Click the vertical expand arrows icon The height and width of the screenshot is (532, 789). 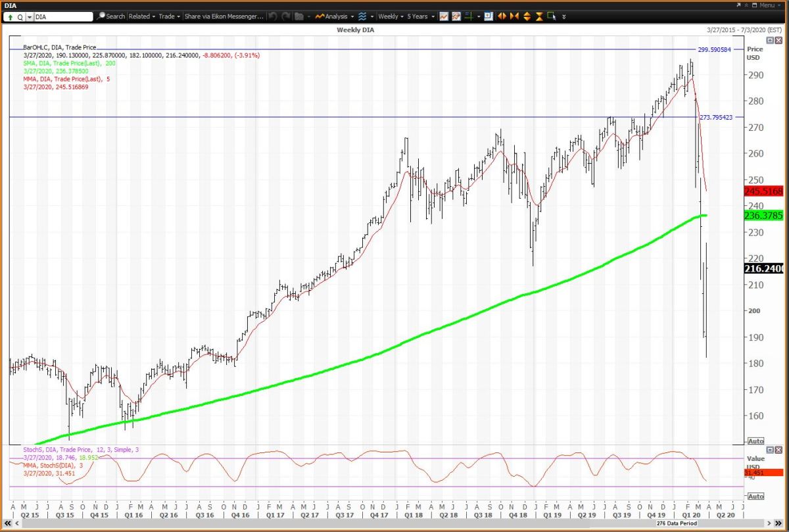tap(527, 16)
